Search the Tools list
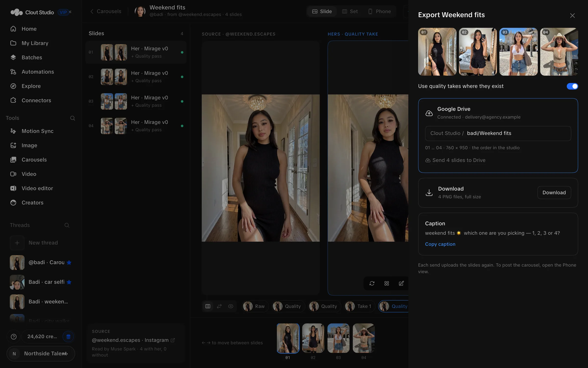This screenshot has width=588, height=368. click(73, 118)
